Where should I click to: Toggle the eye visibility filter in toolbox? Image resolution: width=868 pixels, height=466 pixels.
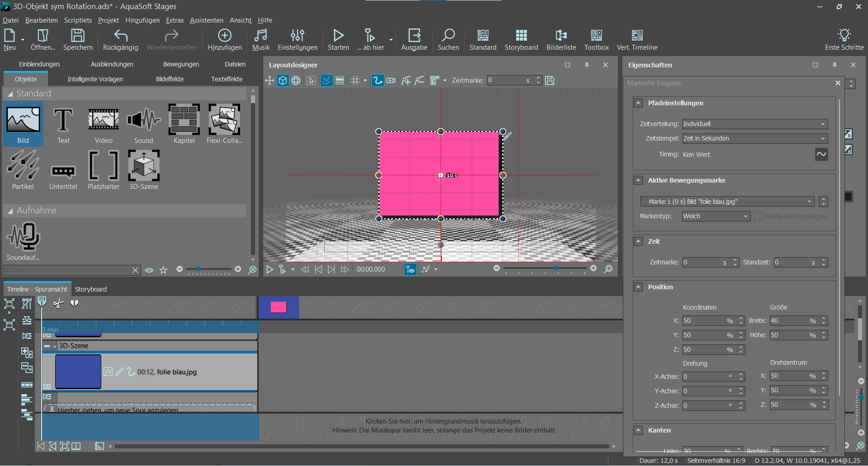149,270
